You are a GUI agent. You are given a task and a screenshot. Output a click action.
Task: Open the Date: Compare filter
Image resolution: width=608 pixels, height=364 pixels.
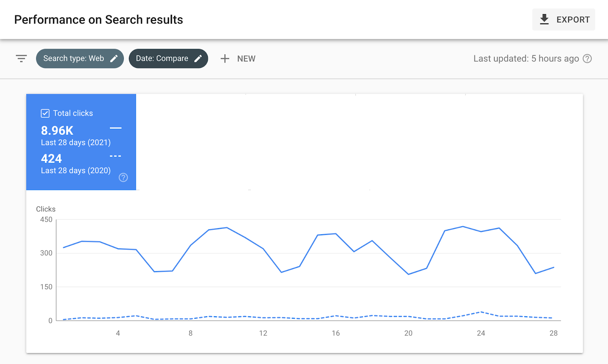[x=168, y=58]
